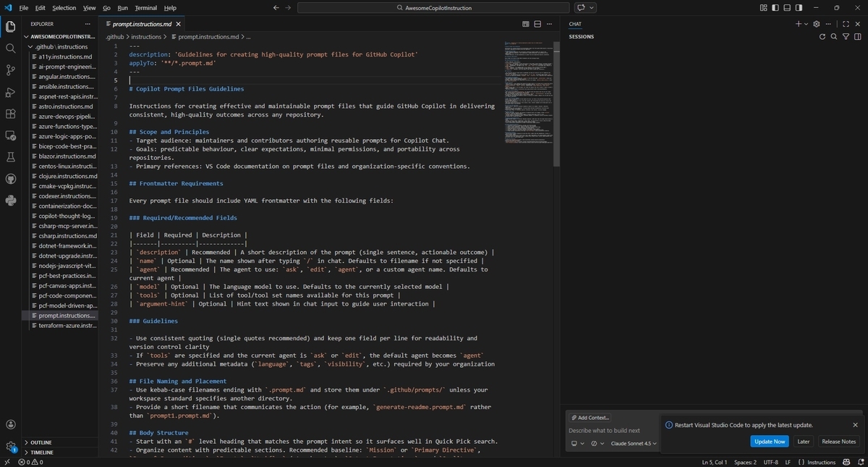Open the GitHub view in activity bar

pyautogui.click(x=10, y=179)
